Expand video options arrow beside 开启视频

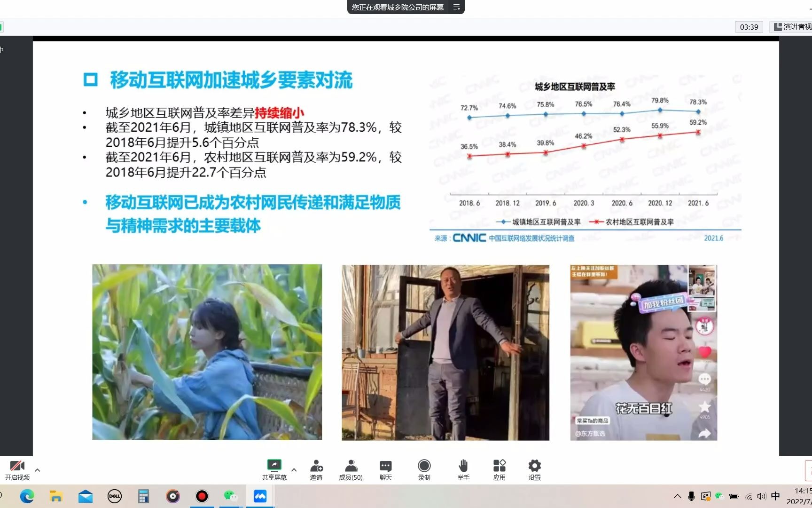pos(38,470)
